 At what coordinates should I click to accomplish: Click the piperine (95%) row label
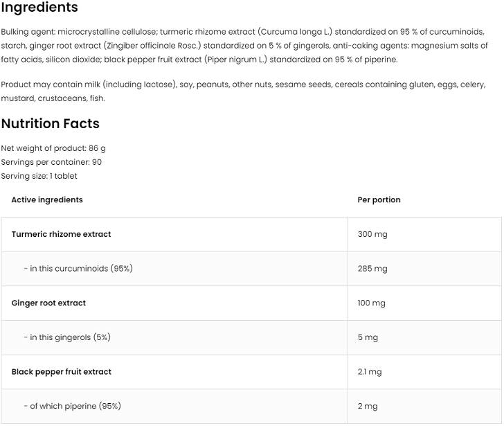pos(72,406)
